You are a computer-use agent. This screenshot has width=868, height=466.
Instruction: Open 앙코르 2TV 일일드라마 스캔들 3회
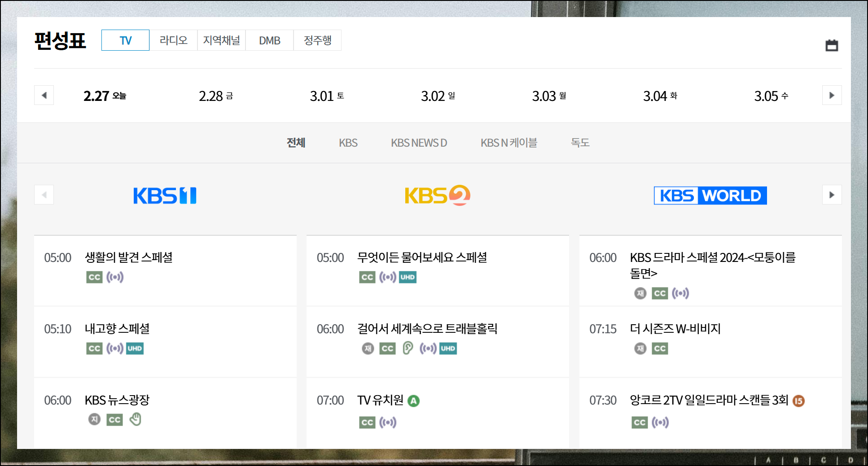[709, 400]
